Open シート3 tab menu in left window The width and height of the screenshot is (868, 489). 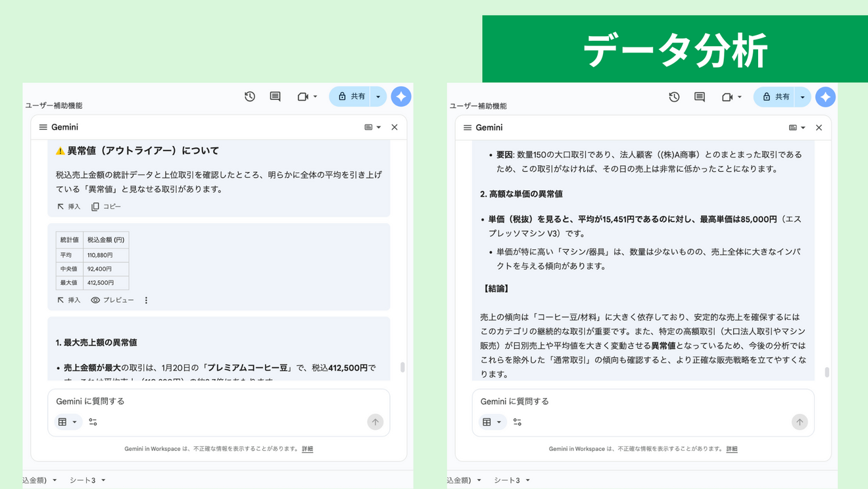pos(103,480)
